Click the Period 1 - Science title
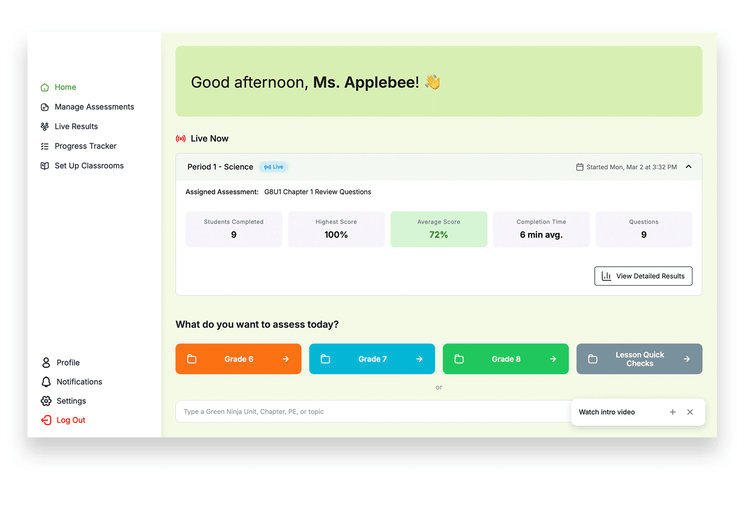Image resolution: width=744 pixels, height=531 pixels. (x=220, y=167)
